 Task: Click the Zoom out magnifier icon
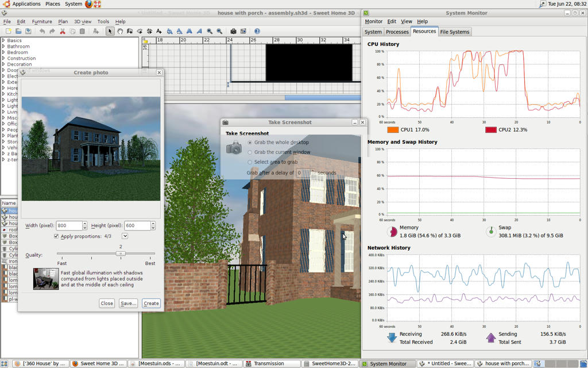click(219, 31)
